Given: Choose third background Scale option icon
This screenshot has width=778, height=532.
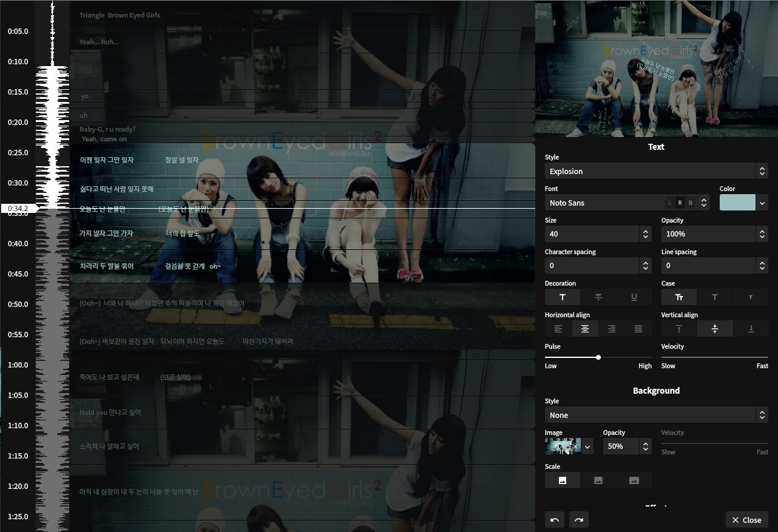Looking at the screenshot, I should pyautogui.click(x=634, y=480).
